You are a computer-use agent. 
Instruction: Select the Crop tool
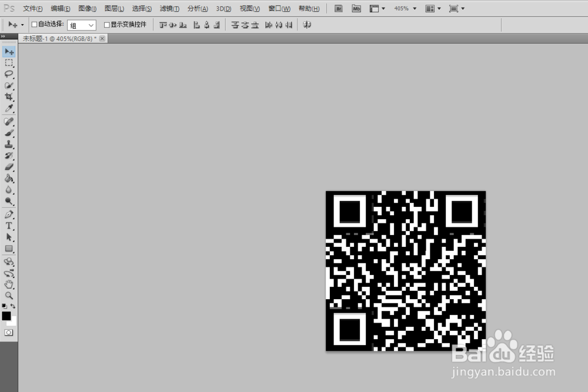[x=9, y=97]
